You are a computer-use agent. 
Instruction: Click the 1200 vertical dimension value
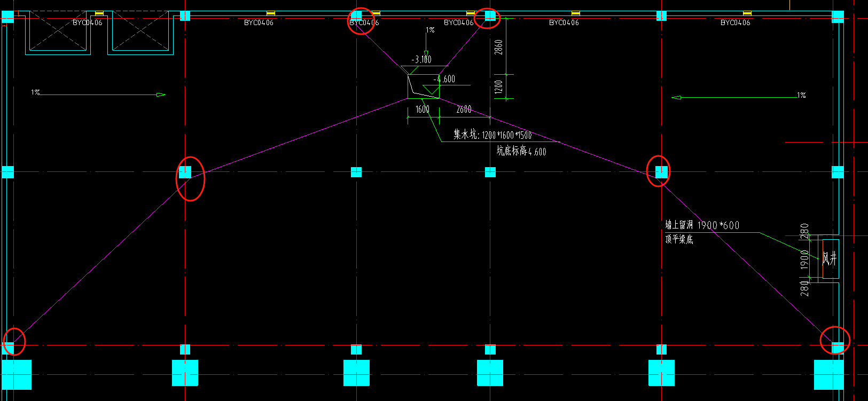498,87
